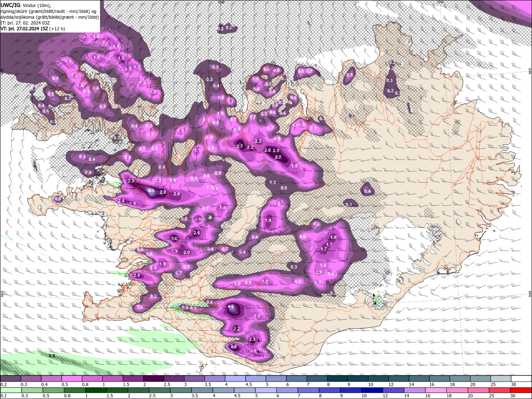Click the title text 'UWC/IG: Vindur (10m),'
The width and height of the screenshot is (532, 399).
point(26,5)
